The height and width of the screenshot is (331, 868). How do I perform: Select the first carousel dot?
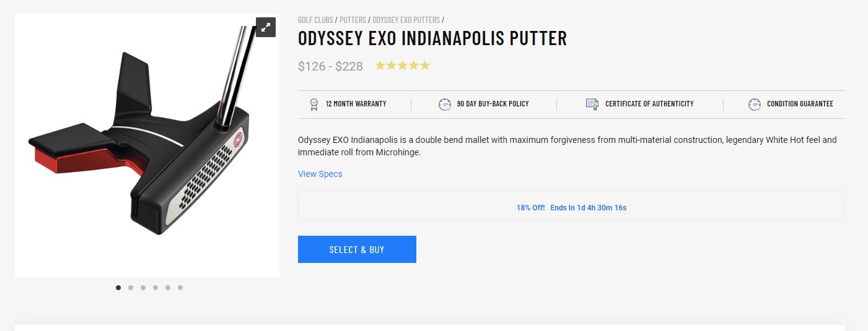118,287
